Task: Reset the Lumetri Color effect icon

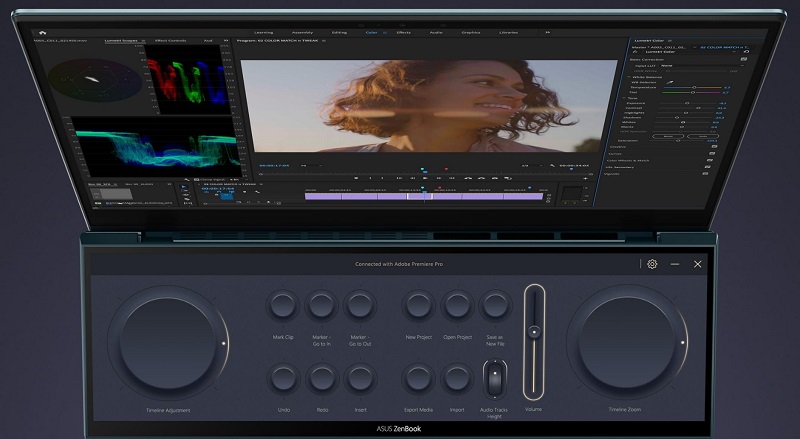Action: coord(746,52)
